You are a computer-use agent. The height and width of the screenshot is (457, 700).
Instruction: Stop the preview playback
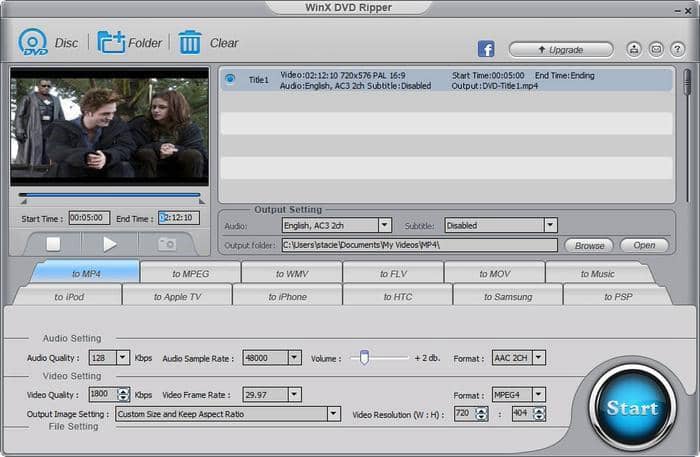53,244
